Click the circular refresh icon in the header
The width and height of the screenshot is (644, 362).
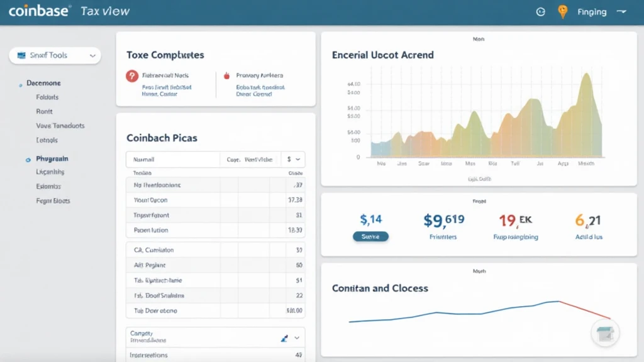click(x=540, y=12)
